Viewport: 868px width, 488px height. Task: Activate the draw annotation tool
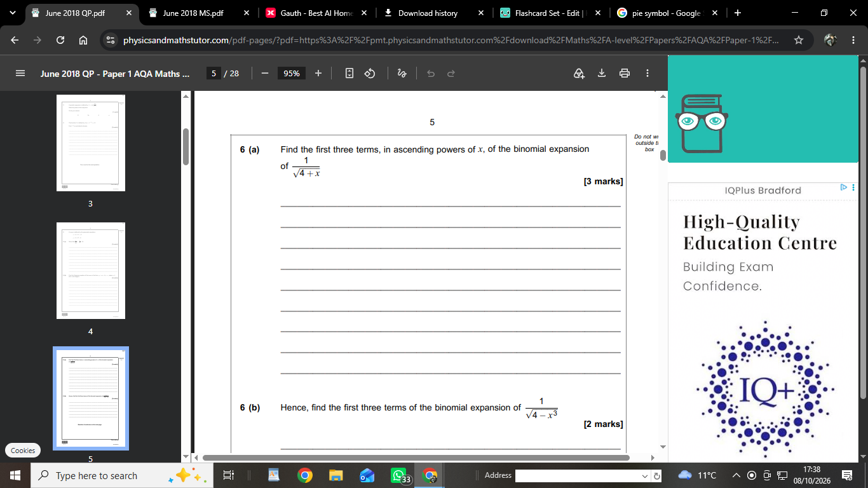point(402,74)
